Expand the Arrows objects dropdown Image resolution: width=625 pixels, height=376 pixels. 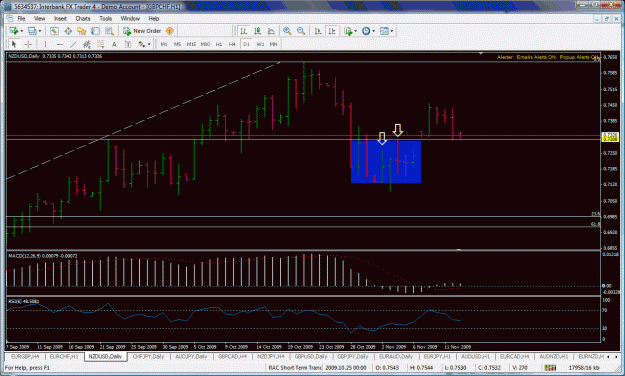149,44
